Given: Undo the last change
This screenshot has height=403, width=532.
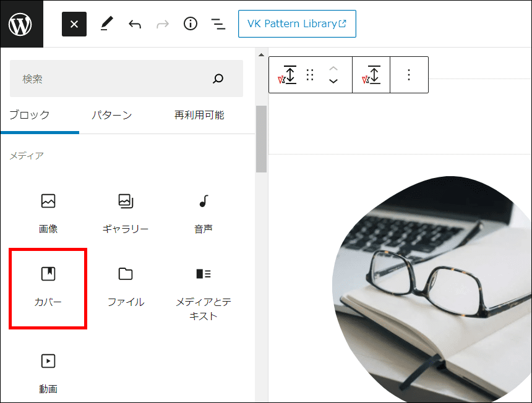Looking at the screenshot, I should coord(135,24).
